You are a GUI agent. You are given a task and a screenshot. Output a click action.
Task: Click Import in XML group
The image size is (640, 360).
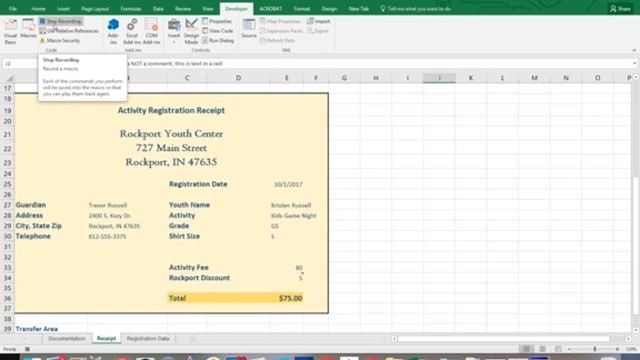319,21
